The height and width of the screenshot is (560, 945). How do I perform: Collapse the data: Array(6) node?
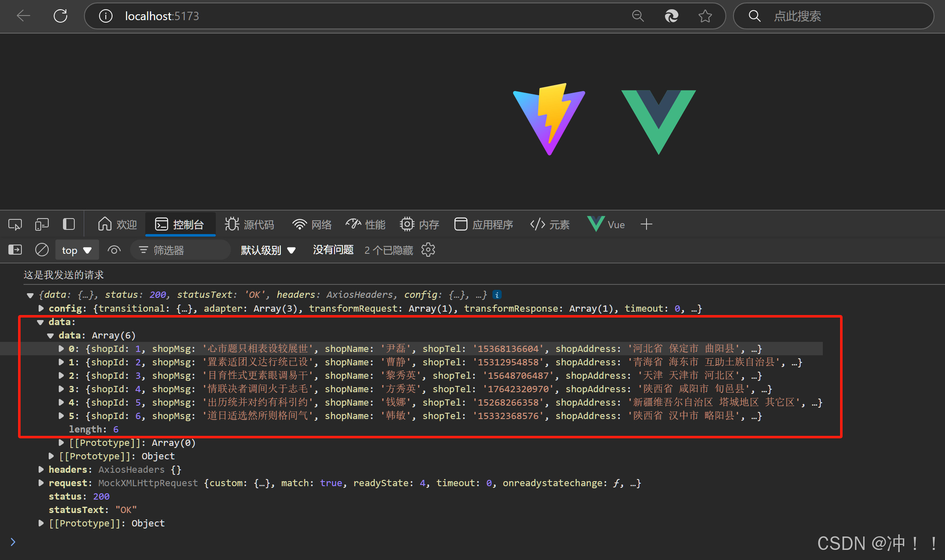pyautogui.click(x=50, y=336)
